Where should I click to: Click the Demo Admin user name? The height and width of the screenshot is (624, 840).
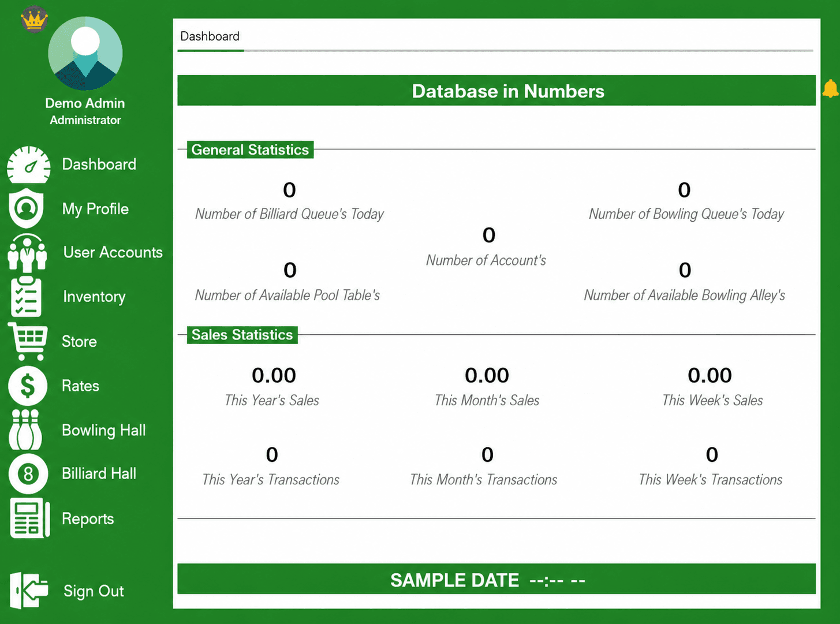pyautogui.click(x=85, y=103)
